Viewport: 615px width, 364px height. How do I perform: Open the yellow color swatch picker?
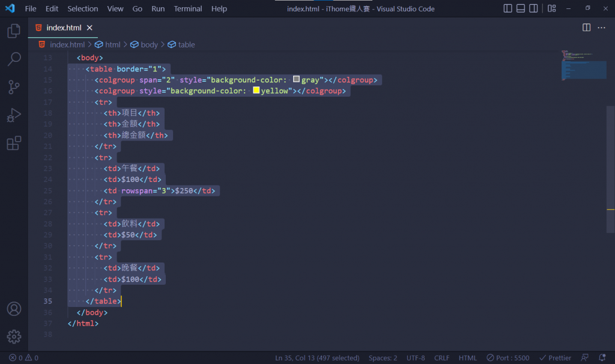pos(256,90)
